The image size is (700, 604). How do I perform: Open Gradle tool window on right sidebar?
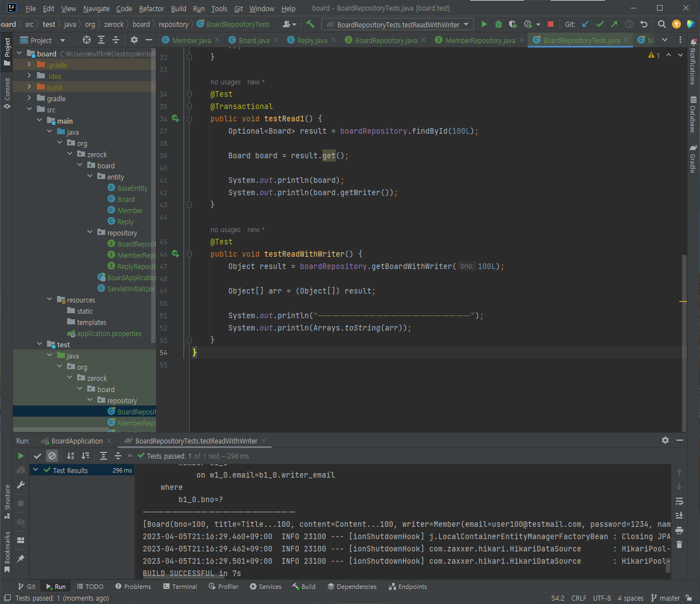[x=693, y=159]
